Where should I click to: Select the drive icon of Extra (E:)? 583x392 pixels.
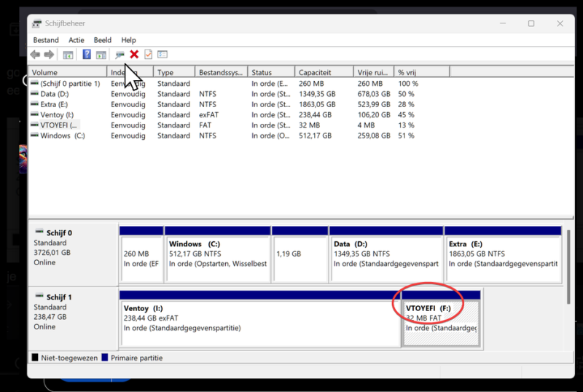click(x=34, y=103)
